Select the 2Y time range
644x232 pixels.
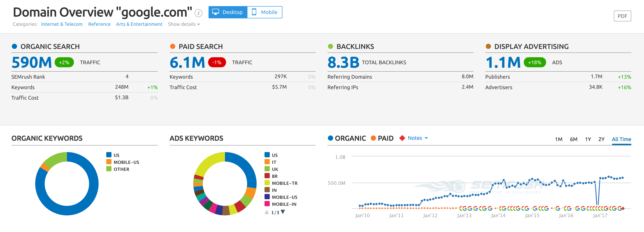(x=601, y=139)
